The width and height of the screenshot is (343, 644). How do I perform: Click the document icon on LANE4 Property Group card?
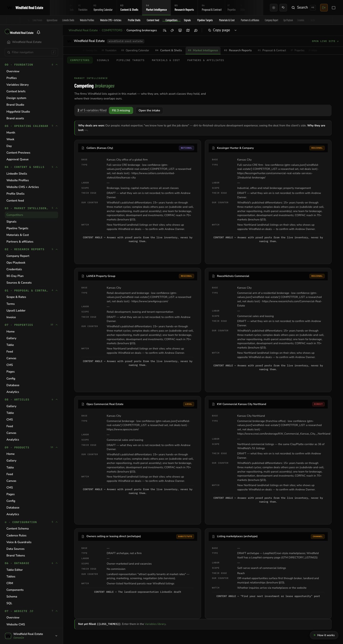(x=83, y=276)
